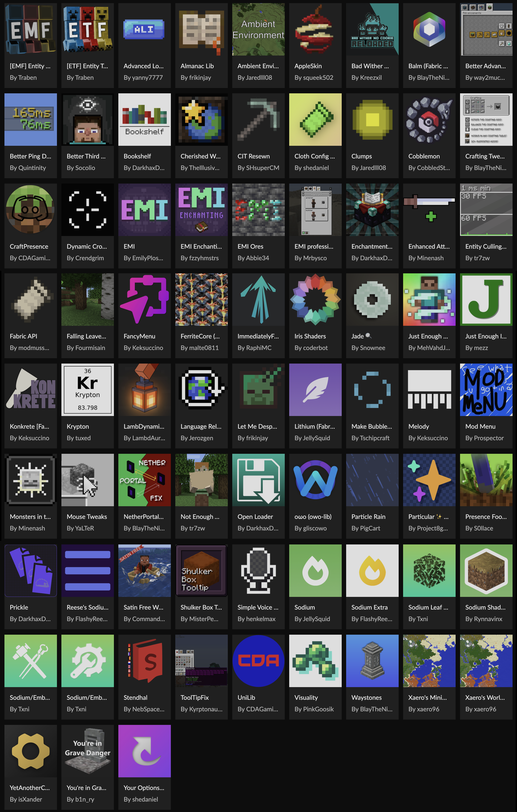
Task: Select the UniLib CDA icon
Action: coord(258,661)
